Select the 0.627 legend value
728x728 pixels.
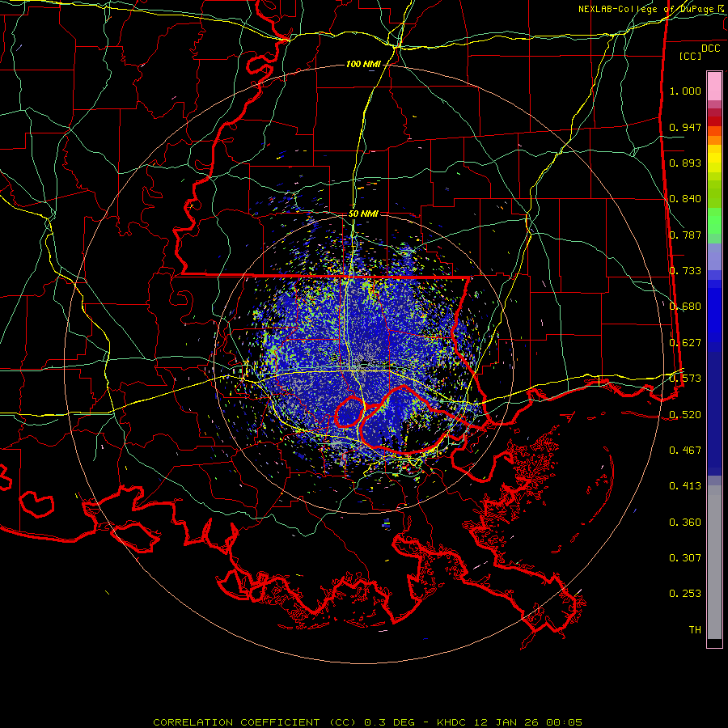click(x=685, y=343)
